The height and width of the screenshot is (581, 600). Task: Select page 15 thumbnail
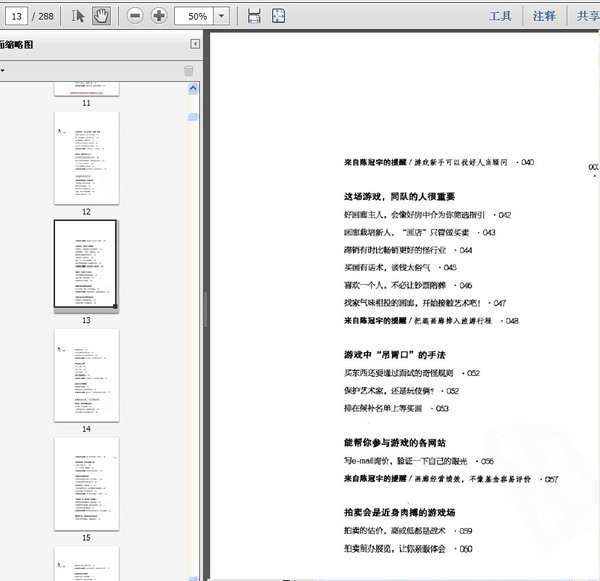86,484
